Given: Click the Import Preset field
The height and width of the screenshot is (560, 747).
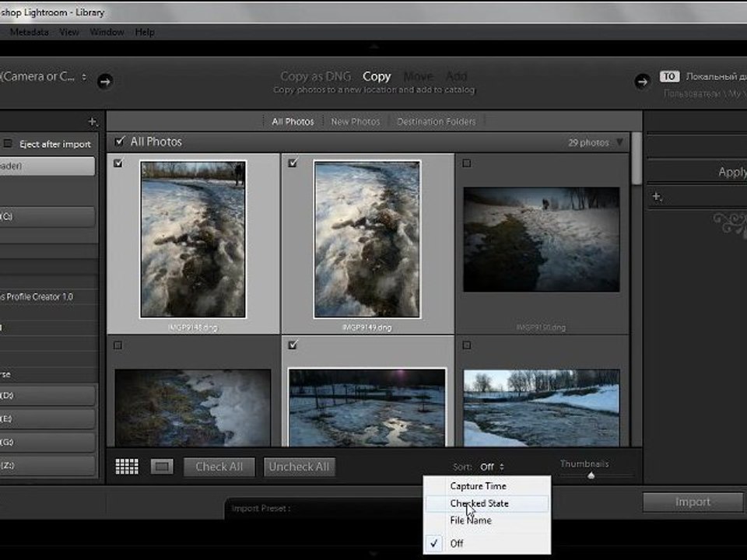Looking at the screenshot, I should pos(324,509).
